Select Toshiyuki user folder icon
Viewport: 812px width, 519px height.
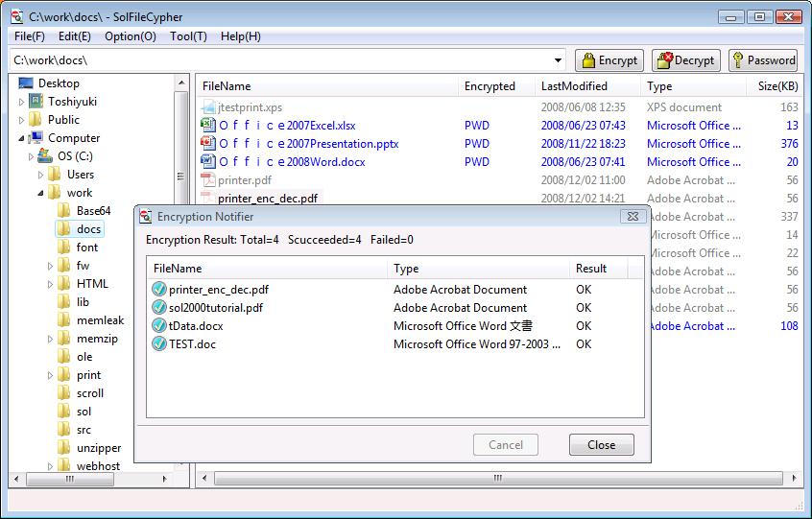36,102
